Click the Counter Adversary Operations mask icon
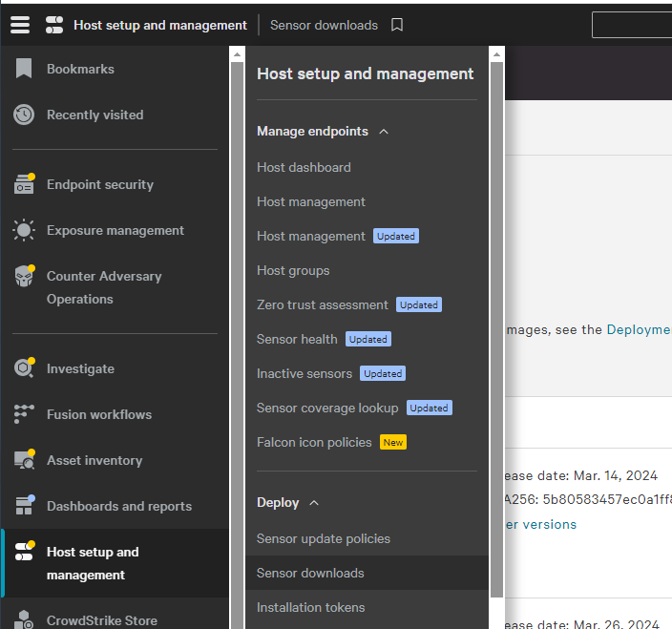672x629 pixels. click(x=25, y=276)
